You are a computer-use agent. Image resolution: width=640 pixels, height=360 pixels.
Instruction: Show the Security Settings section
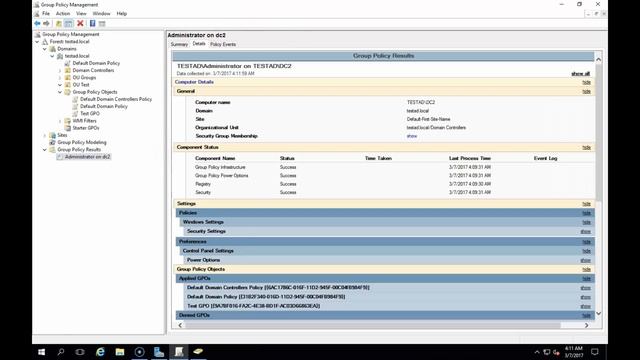point(586,231)
